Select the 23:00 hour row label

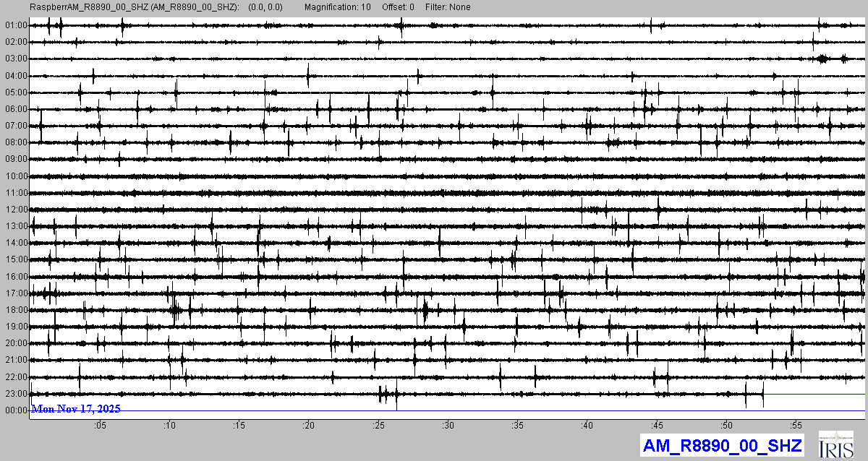[x=15, y=394]
